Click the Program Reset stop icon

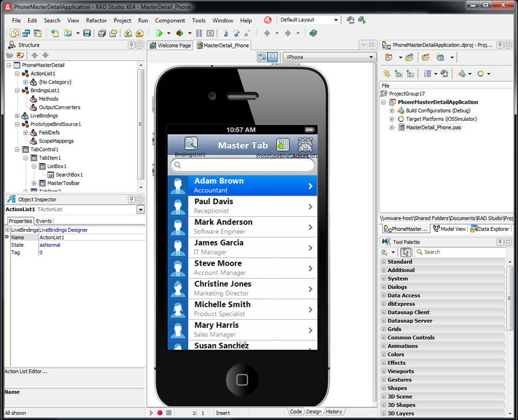pos(210,33)
